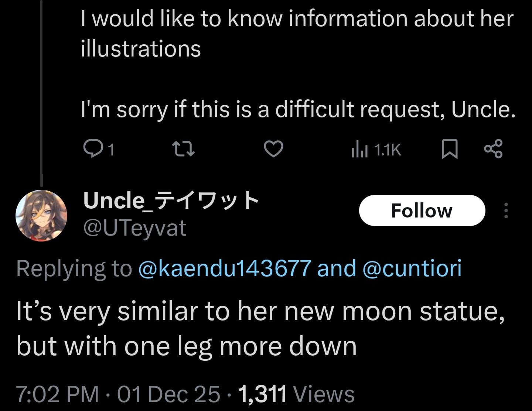Open replies with the comment bubble icon
This screenshot has width=532, height=411.
pos(91,149)
